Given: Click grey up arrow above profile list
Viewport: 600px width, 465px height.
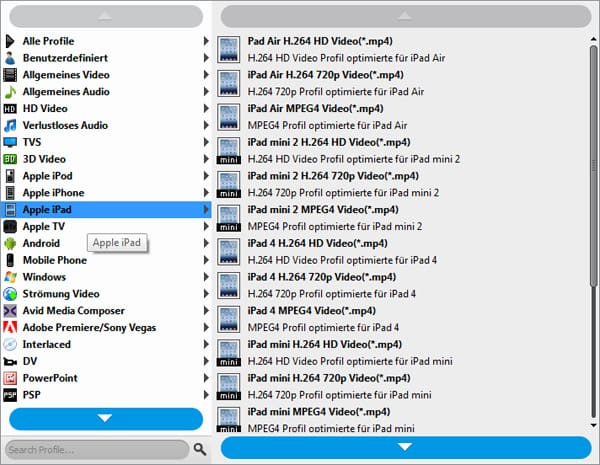Looking at the screenshot, I should [x=406, y=16].
